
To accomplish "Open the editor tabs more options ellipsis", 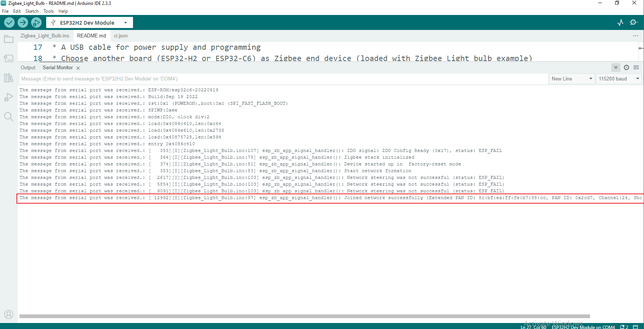I will click(635, 36).
